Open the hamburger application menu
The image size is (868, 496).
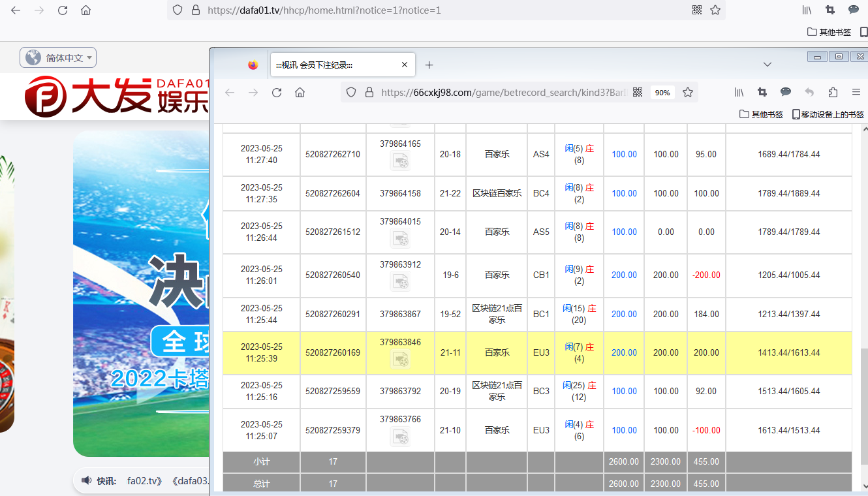coord(856,93)
